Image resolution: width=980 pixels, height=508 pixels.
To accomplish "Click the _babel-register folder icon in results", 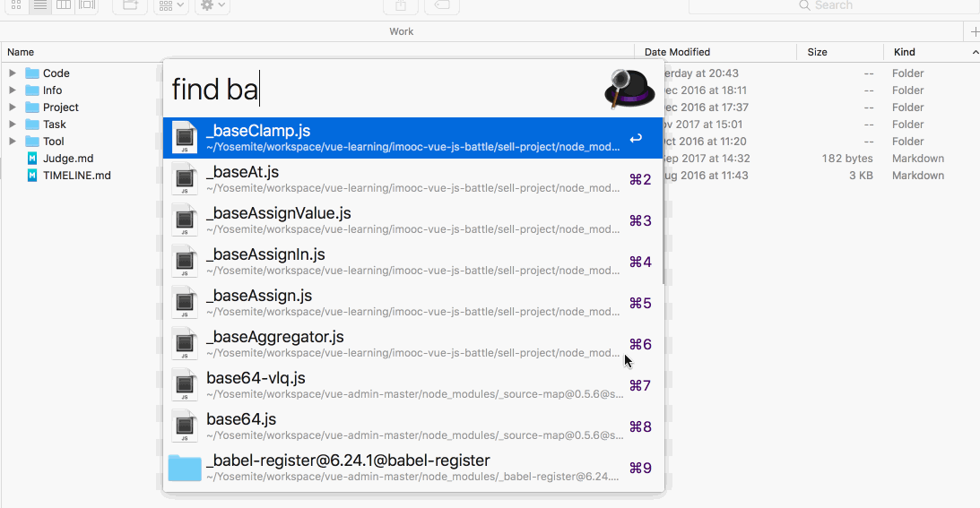I will [x=185, y=468].
